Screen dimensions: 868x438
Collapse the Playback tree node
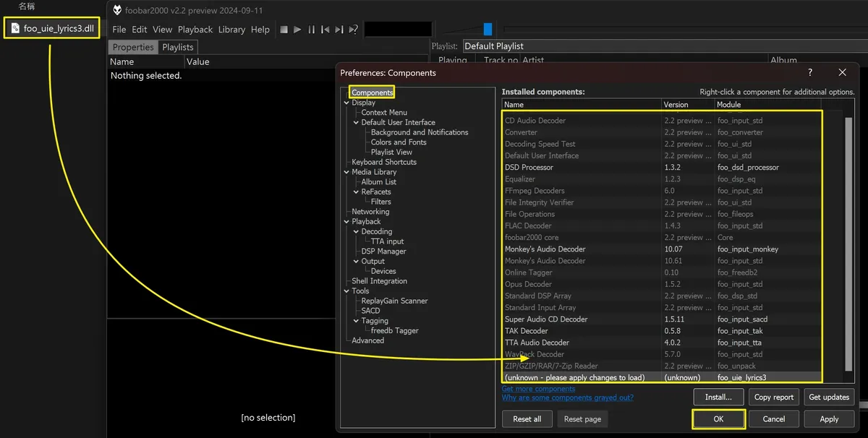tap(347, 221)
